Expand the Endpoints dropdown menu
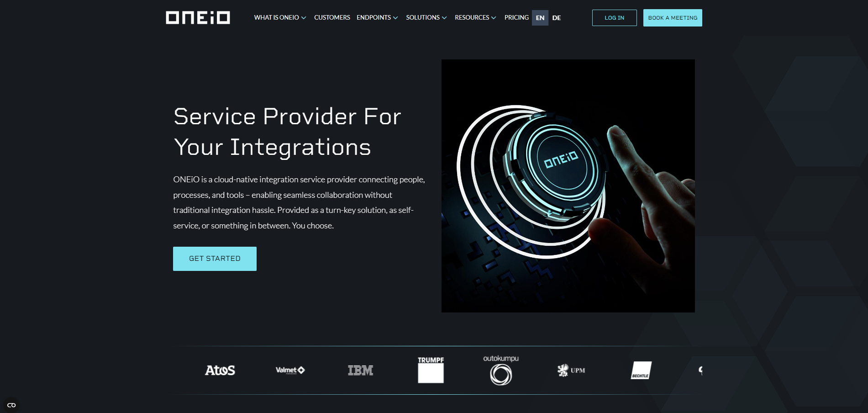The image size is (868, 413). (377, 17)
